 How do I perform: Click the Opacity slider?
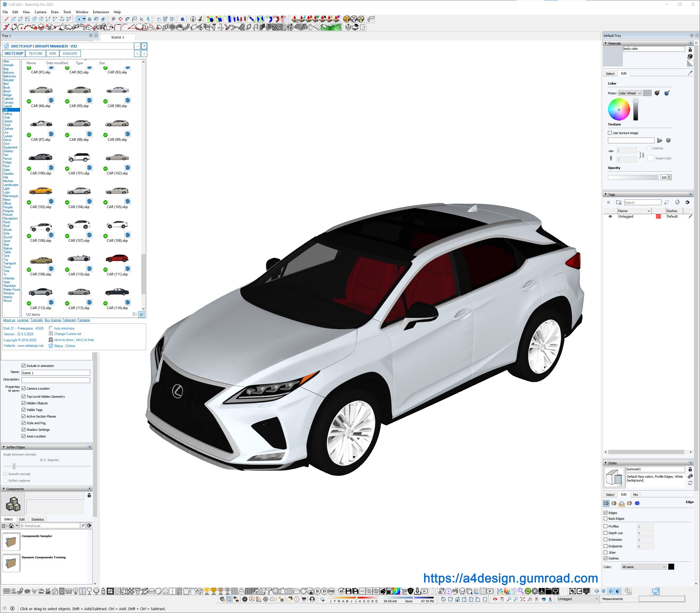tap(633, 177)
